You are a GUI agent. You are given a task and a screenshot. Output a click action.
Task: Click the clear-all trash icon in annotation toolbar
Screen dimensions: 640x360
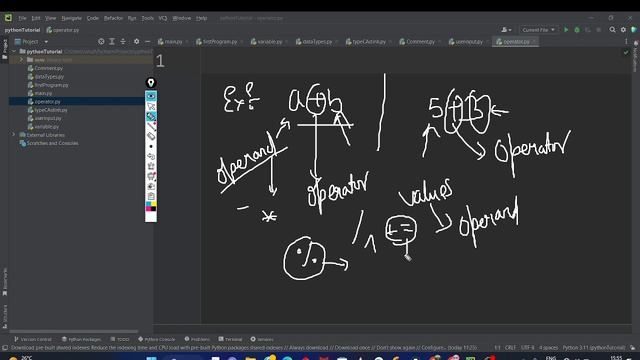tap(151, 166)
